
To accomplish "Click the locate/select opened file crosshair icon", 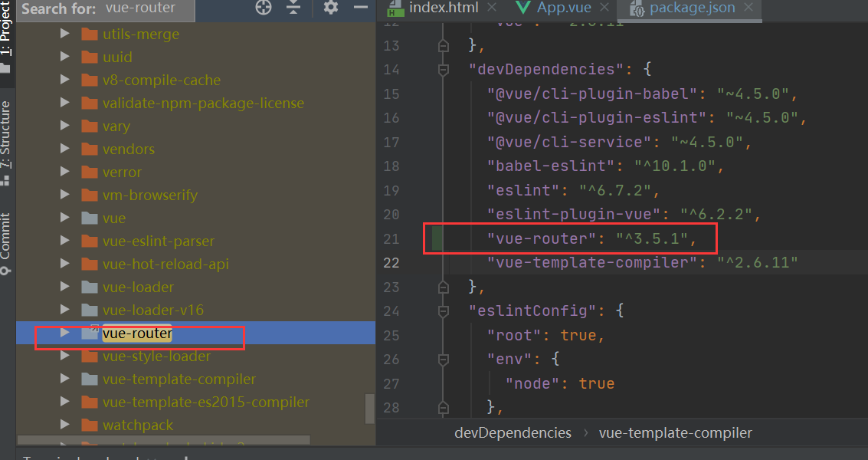I will tap(264, 7).
